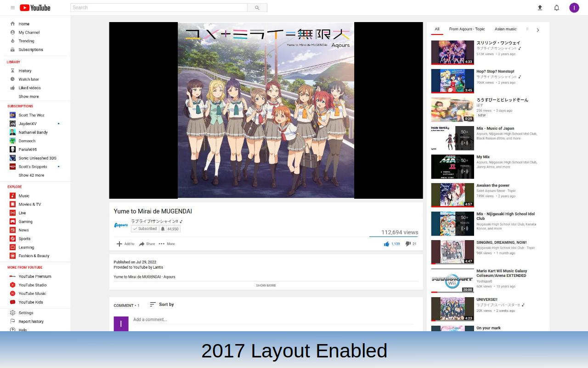This screenshot has height=368, width=588.
Task: Open the notifications bell
Action: point(556,7)
